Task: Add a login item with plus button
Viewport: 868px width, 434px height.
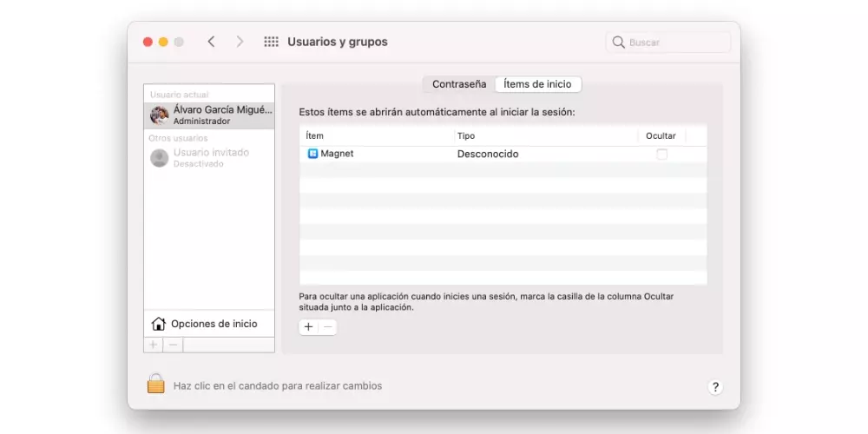Action: click(308, 327)
